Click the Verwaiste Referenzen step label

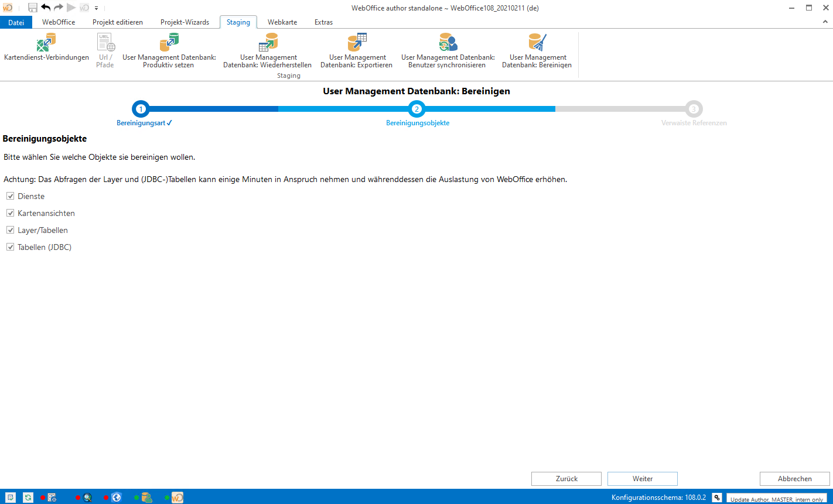coord(694,123)
